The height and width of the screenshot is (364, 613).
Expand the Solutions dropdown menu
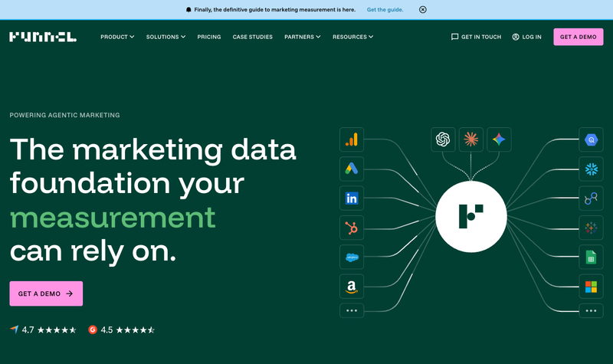point(166,37)
